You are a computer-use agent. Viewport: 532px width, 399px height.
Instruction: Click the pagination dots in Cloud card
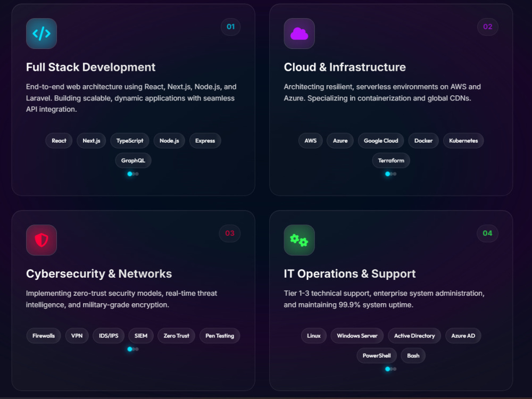(x=391, y=174)
